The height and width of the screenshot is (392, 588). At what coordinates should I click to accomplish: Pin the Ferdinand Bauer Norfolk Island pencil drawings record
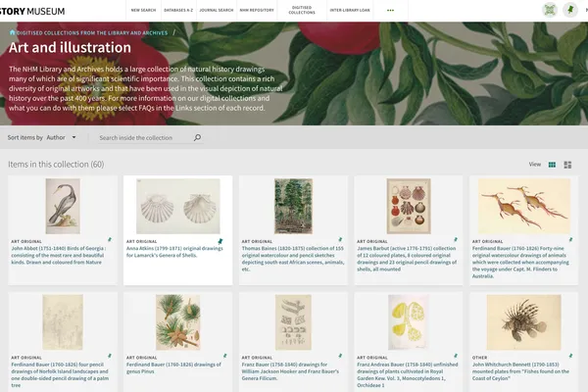tap(110, 356)
